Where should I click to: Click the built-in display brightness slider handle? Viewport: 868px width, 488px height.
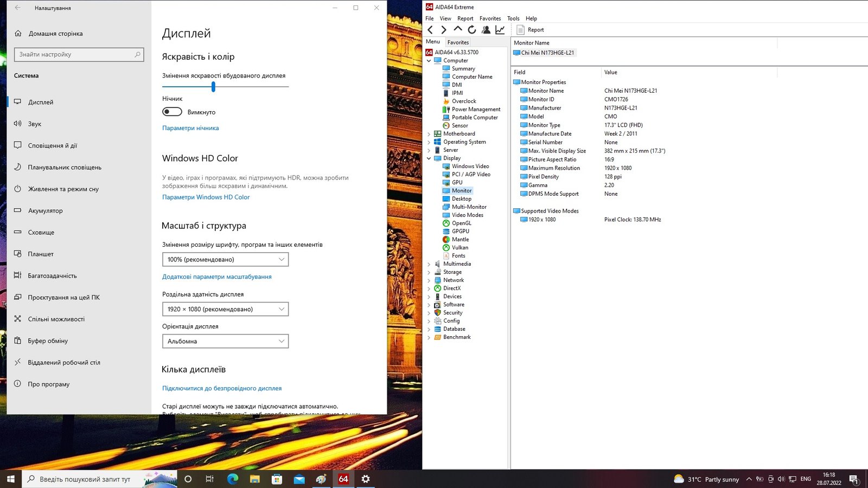213,87
